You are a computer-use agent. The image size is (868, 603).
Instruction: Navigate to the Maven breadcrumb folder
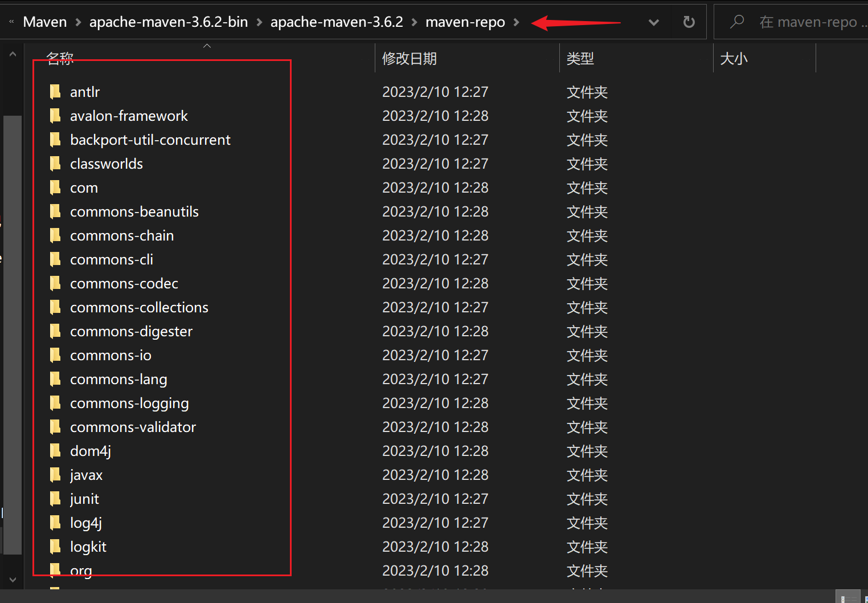point(45,22)
